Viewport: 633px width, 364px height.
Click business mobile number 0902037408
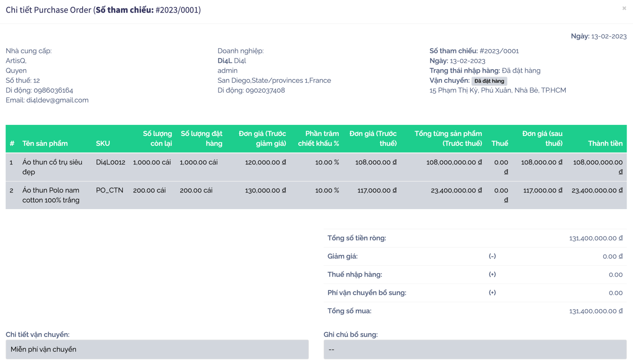(x=265, y=90)
